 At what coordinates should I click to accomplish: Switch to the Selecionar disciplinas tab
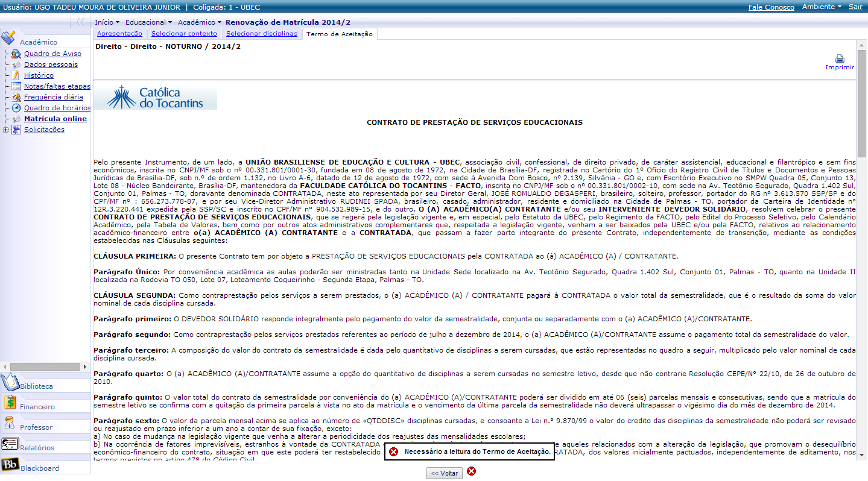[262, 34]
